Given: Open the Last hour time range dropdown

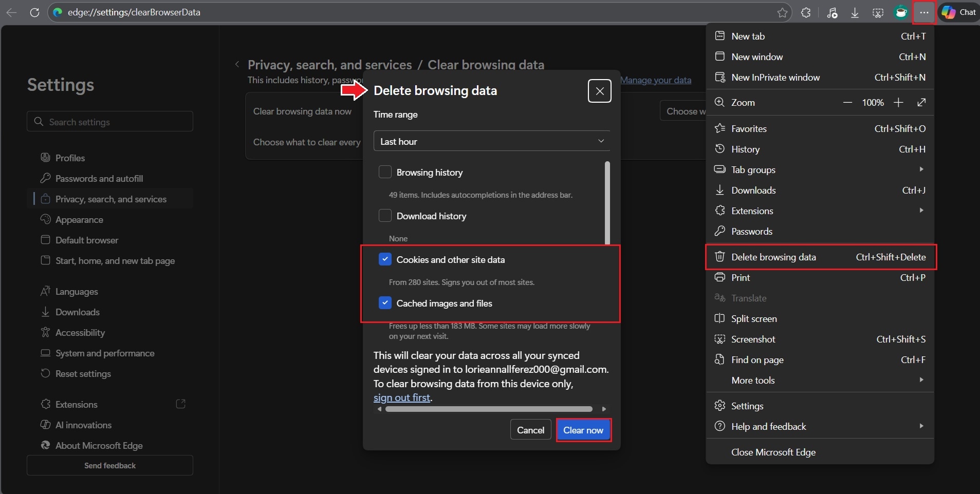Looking at the screenshot, I should click(492, 141).
